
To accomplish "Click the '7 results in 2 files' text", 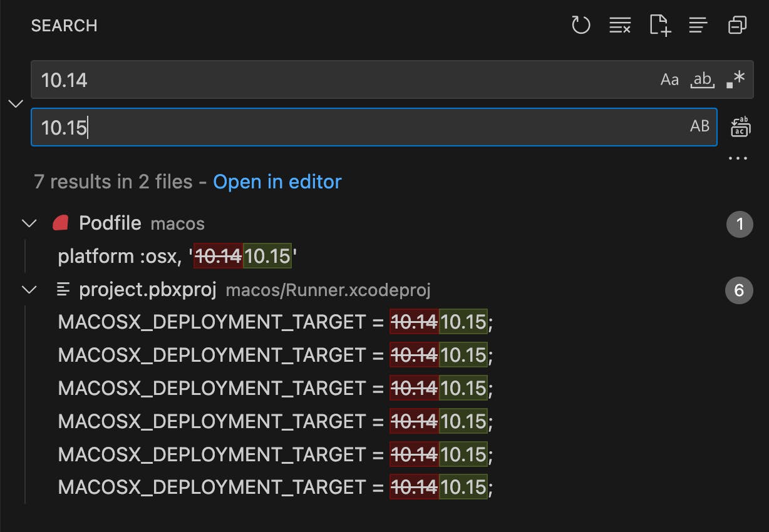I will click(113, 182).
